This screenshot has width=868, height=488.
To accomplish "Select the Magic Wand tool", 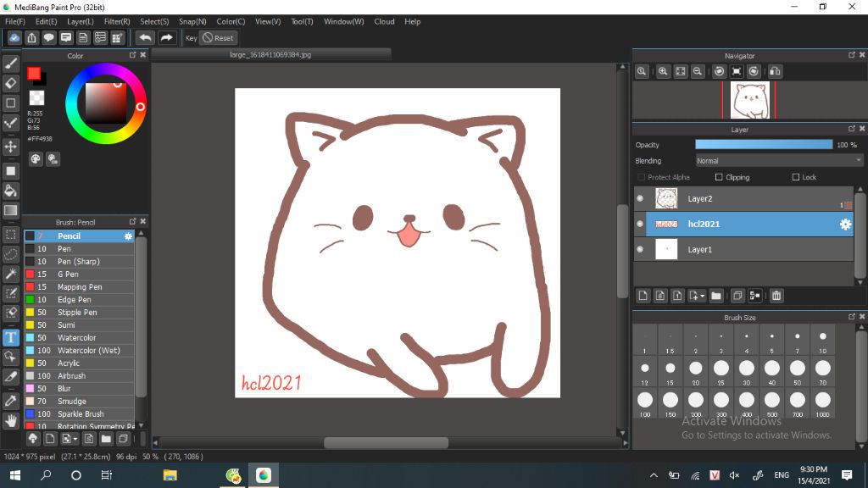I will pyautogui.click(x=10, y=274).
